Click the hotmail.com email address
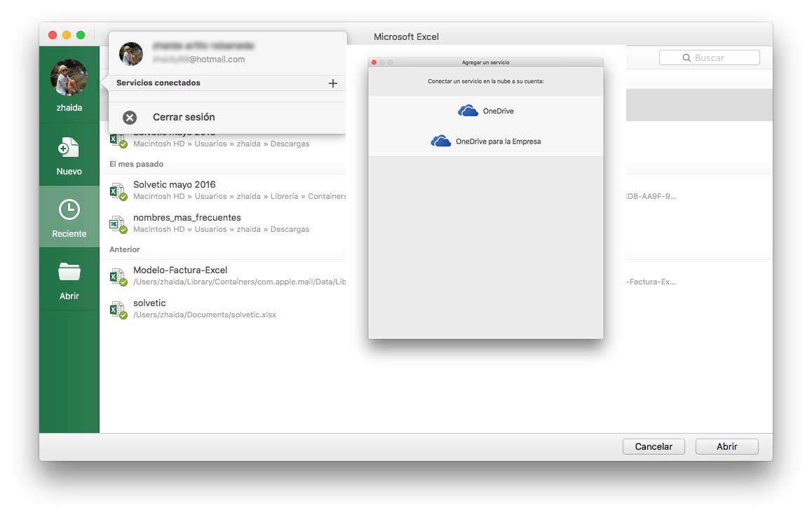 (x=199, y=60)
